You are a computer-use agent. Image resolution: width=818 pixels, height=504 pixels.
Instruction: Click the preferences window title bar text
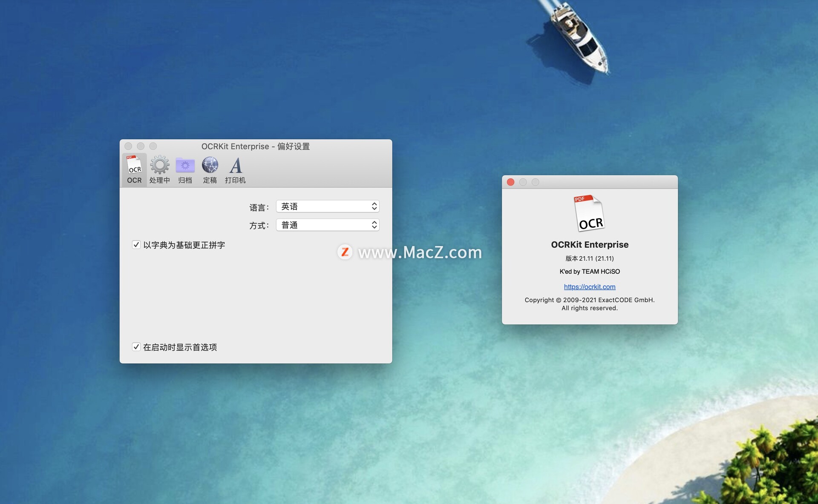256,146
